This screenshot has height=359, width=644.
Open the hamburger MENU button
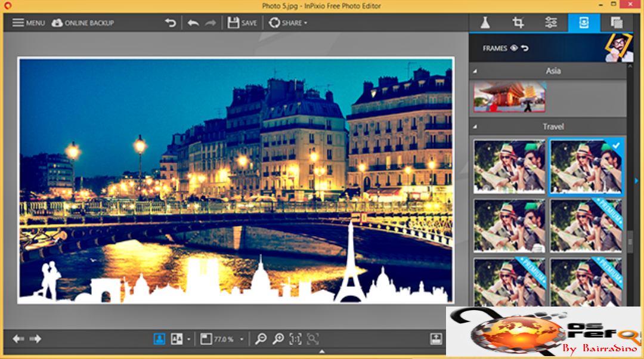coord(29,23)
